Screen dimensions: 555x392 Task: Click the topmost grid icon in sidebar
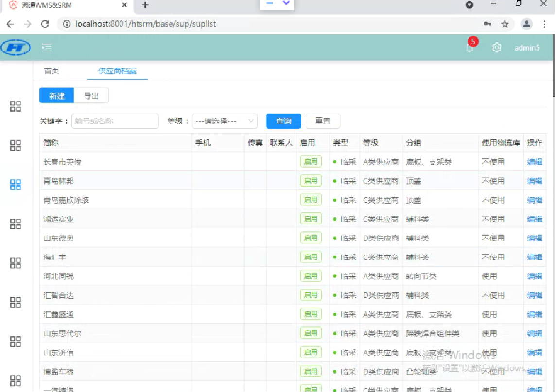click(16, 106)
